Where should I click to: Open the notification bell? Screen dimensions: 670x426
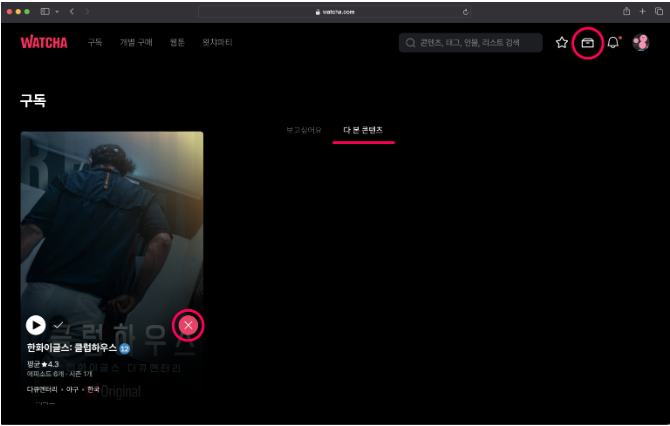[x=613, y=43]
